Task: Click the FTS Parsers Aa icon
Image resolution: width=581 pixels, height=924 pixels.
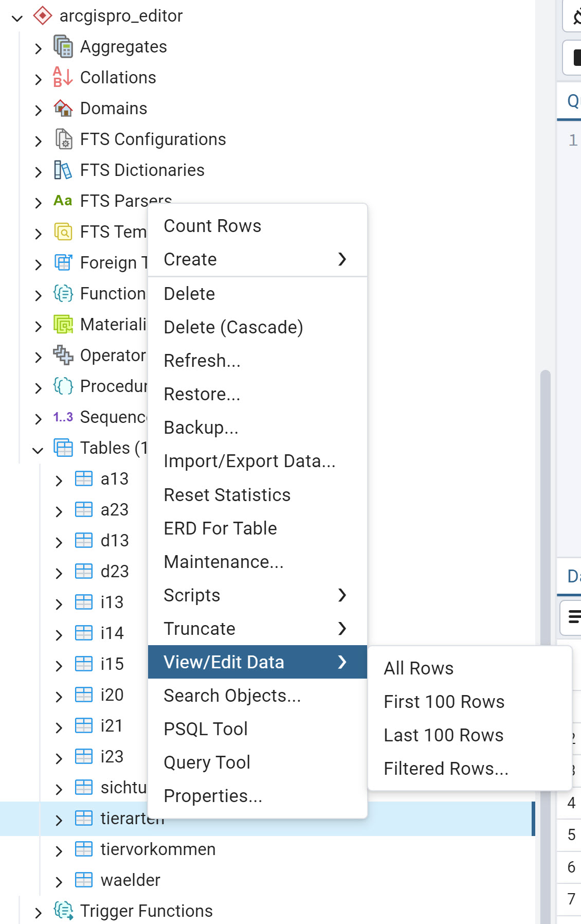Action: point(63,201)
